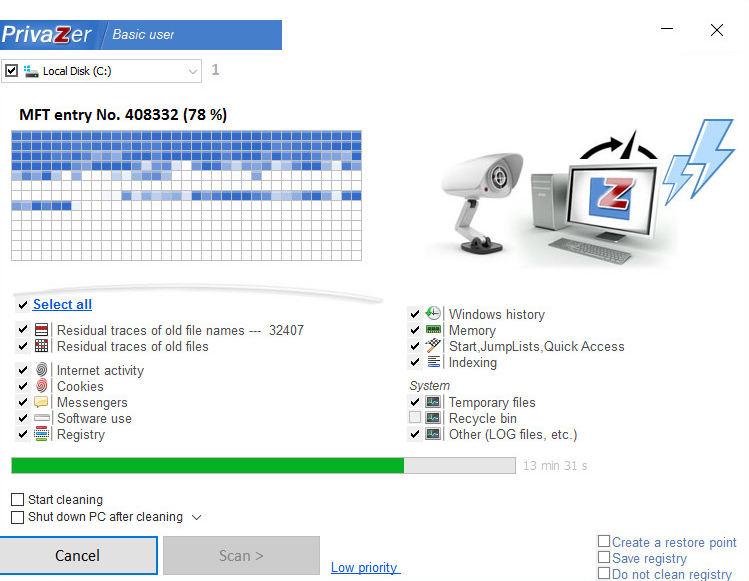The image size is (749, 581).
Task: Toggle the Select all checkbox
Action: click(x=22, y=304)
